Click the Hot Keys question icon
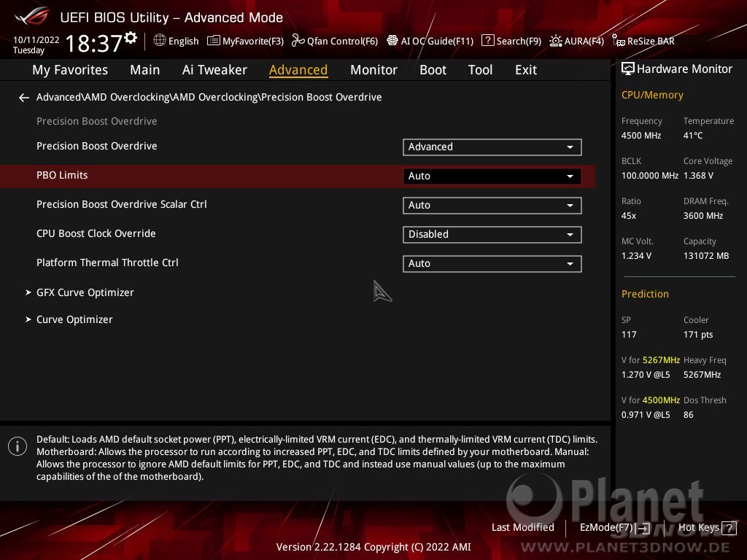Screen dimensions: 747x560 pyautogui.click(x=729, y=528)
